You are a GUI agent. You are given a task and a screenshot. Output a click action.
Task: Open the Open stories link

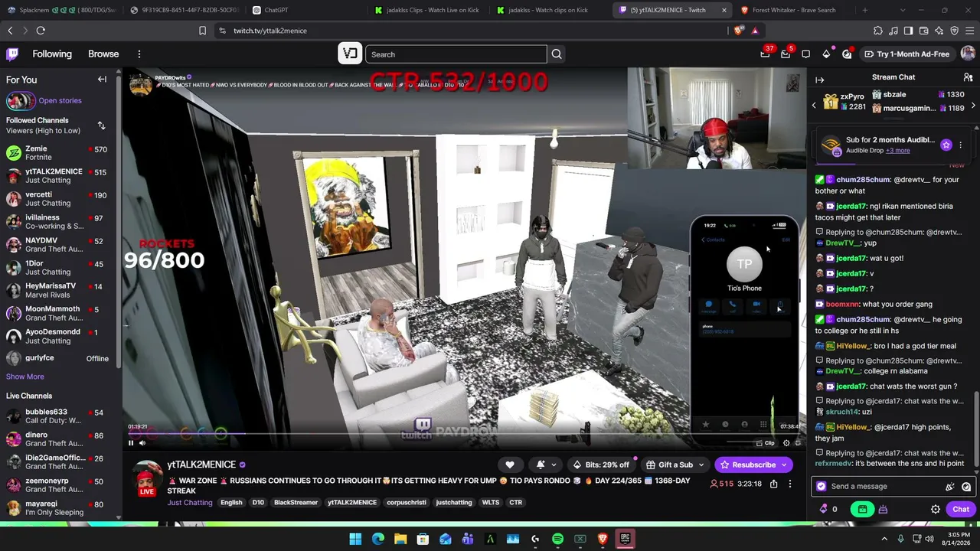pos(60,101)
